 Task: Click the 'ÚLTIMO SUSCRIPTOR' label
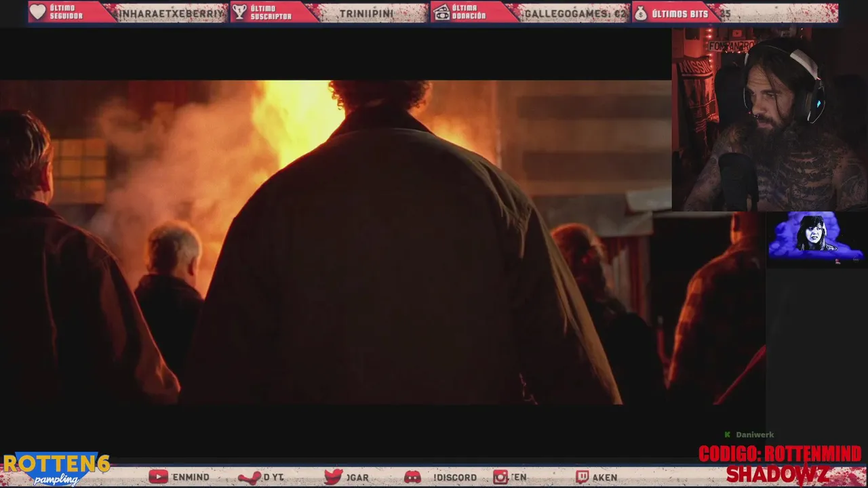click(271, 12)
